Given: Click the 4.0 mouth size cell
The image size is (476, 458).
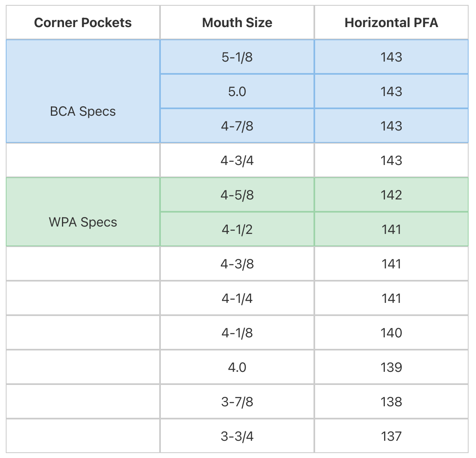Looking at the screenshot, I should [237, 367].
